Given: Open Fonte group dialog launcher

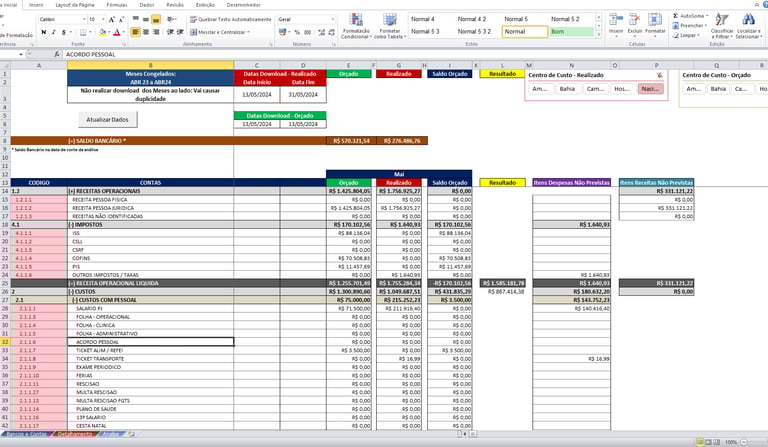Looking at the screenshot, I should click(124, 45).
